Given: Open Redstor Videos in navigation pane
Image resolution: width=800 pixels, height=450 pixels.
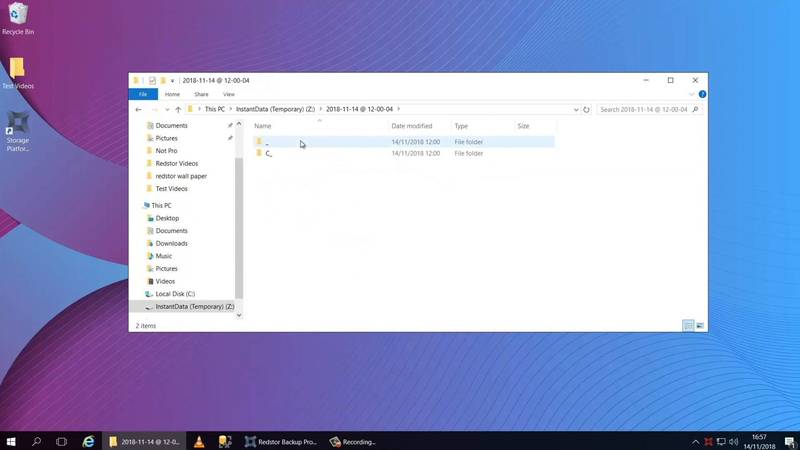Looking at the screenshot, I should click(x=177, y=164).
